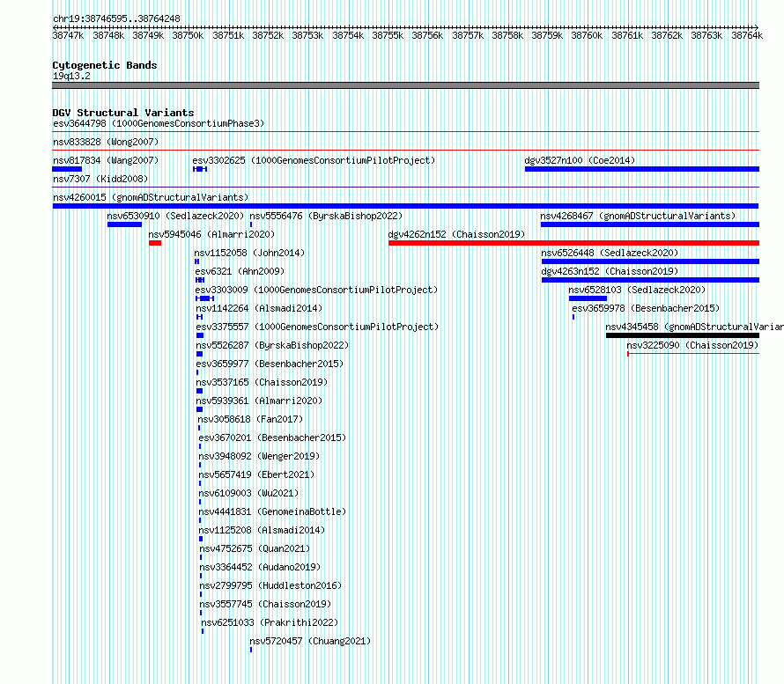Select nsv5720457 (Chuang2021) label

[x=310, y=641]
